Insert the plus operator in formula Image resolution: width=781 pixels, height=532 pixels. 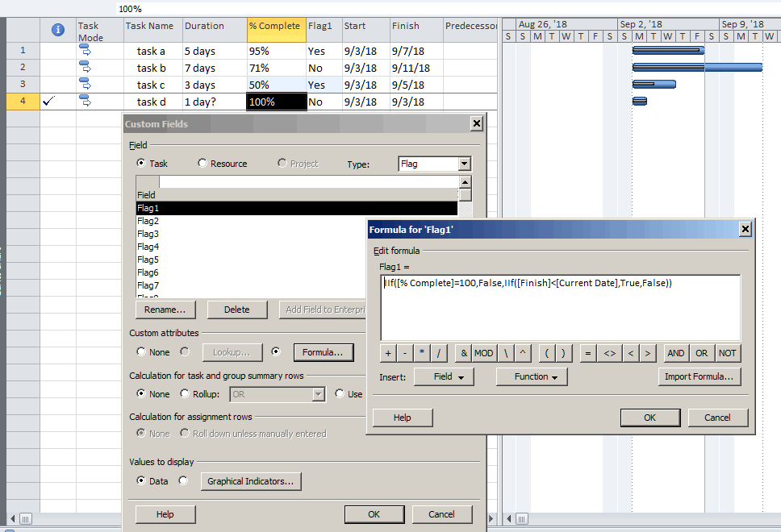coord(388,353)
